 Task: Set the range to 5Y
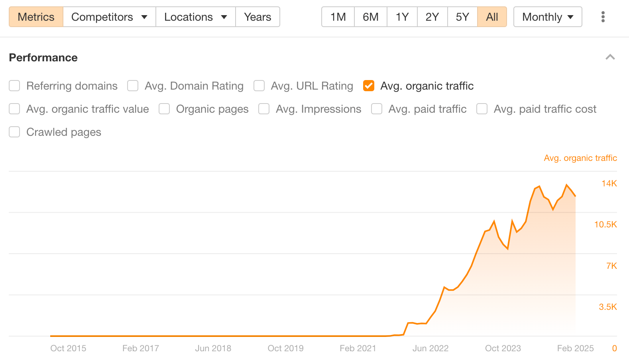[x=462, y=17]
